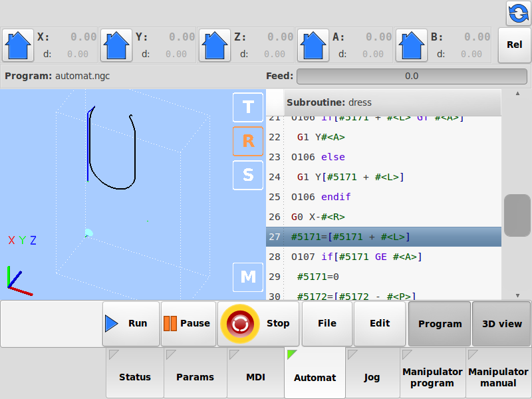The width and height of the screenshot is (532, 399).
Task: Click the Y axis position value
Action: point(182,37)
